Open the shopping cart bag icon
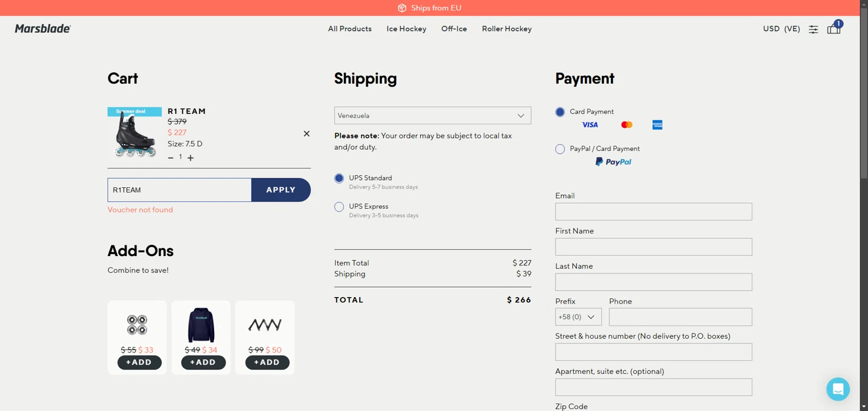Image resolution: width=868 pixels, height=411 pixels. [x=834, y=28]
